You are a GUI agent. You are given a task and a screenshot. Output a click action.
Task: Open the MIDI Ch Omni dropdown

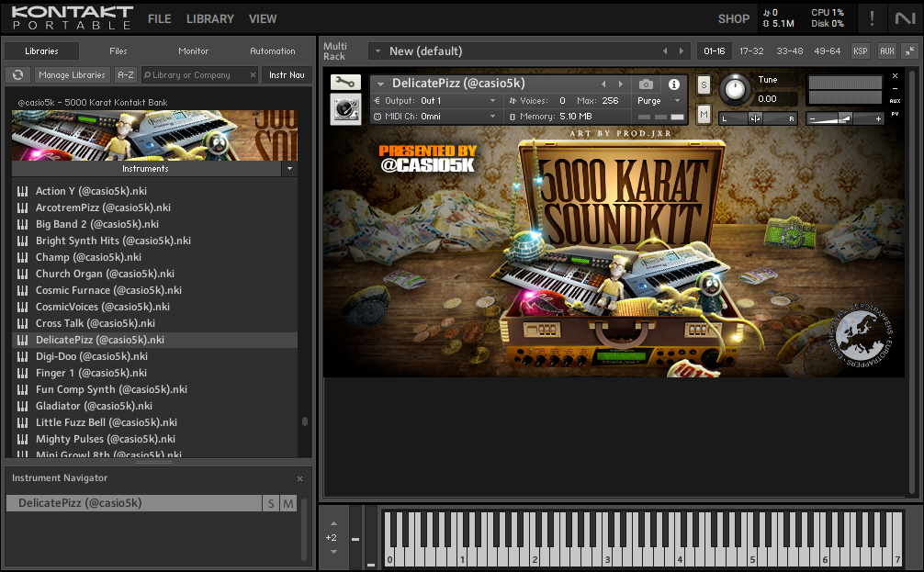pyautogui.click(x=492, y=117)
